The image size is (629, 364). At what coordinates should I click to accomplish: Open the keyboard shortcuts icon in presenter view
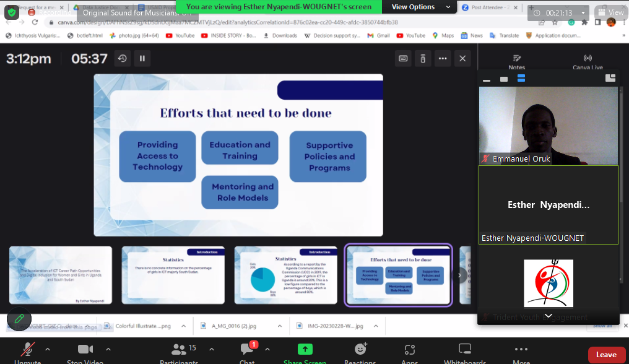tap(403, 59)
